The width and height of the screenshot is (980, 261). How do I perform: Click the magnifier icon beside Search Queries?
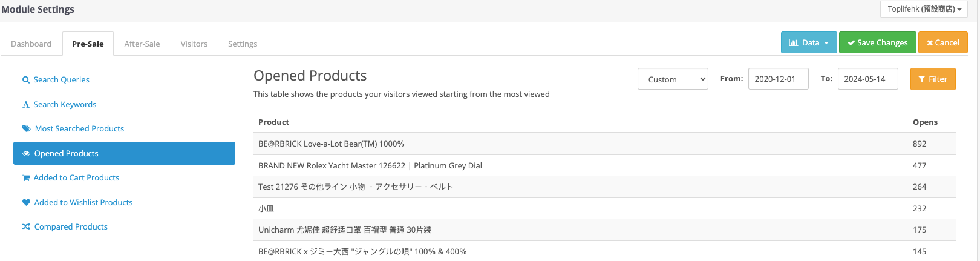tap(26, 80)
